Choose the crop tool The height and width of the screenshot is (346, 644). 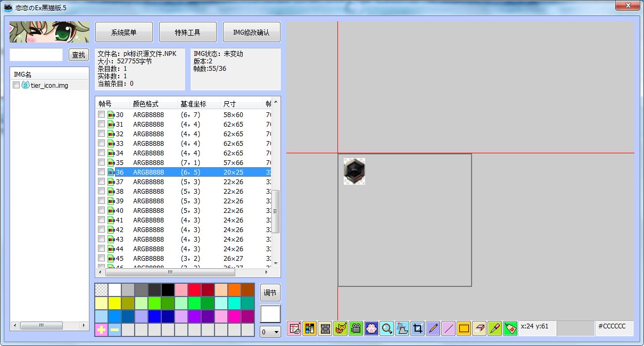pyautogui.click(x=418, y=328)
